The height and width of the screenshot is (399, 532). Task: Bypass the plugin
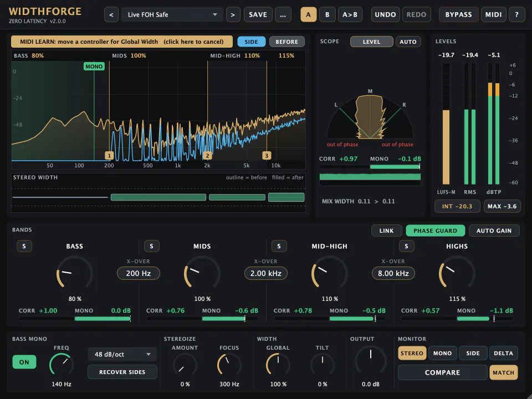[459, 14]
